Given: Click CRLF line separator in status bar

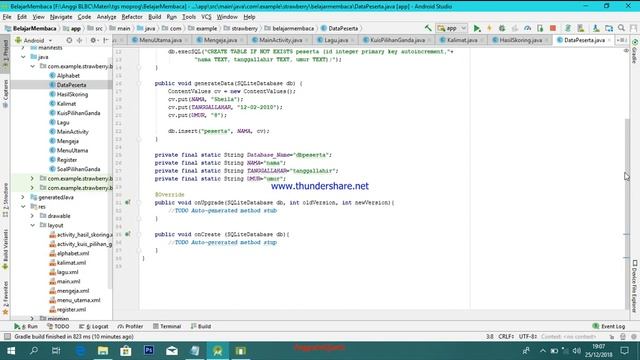Looking at the screenshot, I should (x=506, y=337).
